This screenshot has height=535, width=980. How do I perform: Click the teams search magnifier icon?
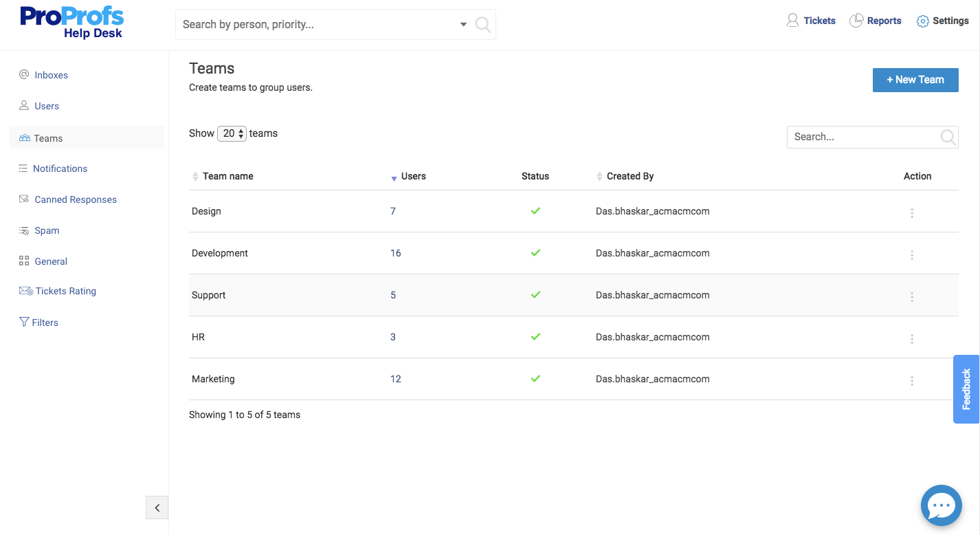click(948, 138)
